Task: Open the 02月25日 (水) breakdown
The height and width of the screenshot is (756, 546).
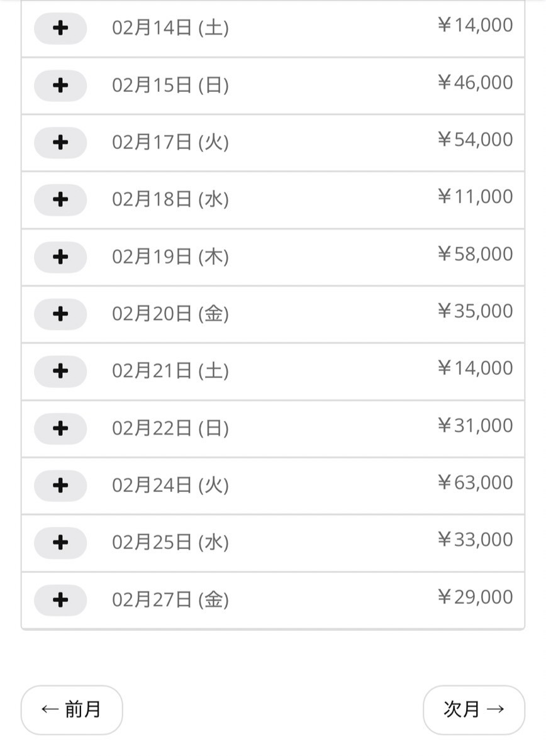Action: (60, 543)
